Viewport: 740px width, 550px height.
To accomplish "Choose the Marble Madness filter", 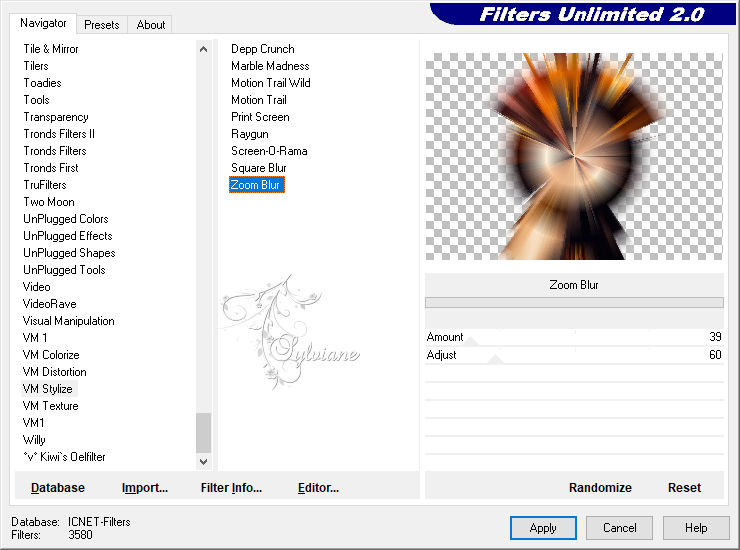I will [270, 66].
